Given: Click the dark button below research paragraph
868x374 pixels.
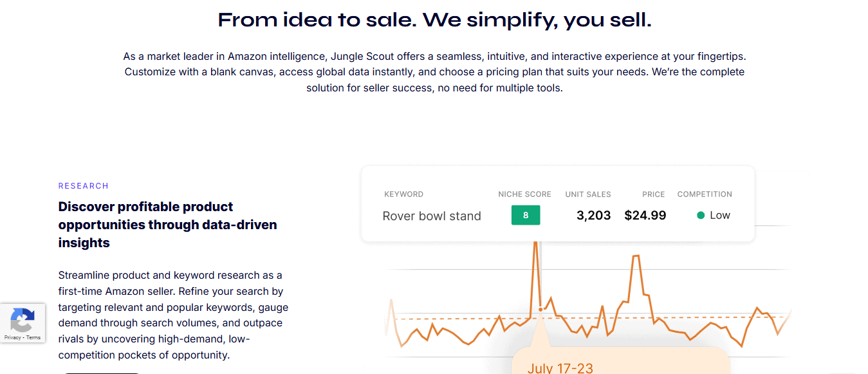Looking at the screenshot, I should pyautogui.click(x=101, y=372).
